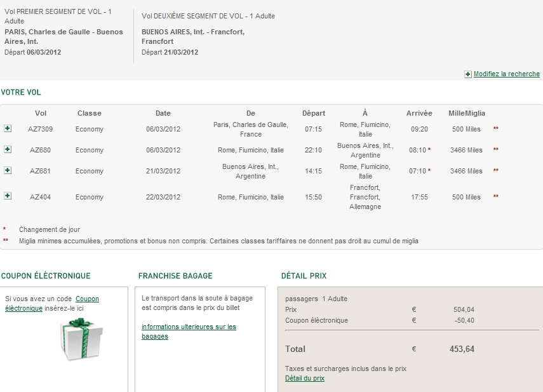
Task: Click arrival time 08:10
Action: click(x=417, y=150)
